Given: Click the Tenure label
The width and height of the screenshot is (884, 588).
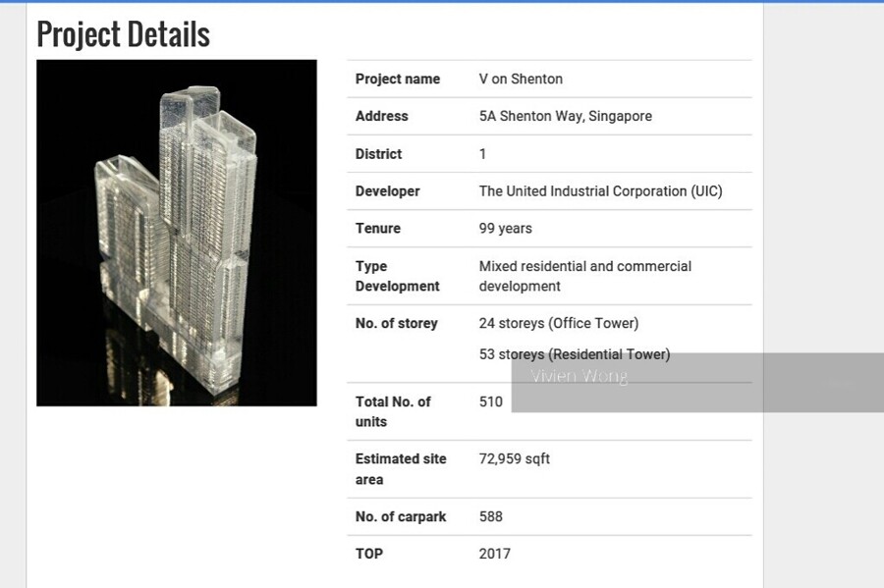Looking at the screenshot, I should click(x=377, y=229).
